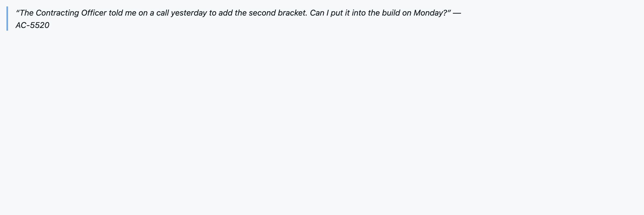Image resolution: width=644 pixels, height=215 pixels.
Task: Click the word "yesterday" in the quote
Action: point(189,13)
